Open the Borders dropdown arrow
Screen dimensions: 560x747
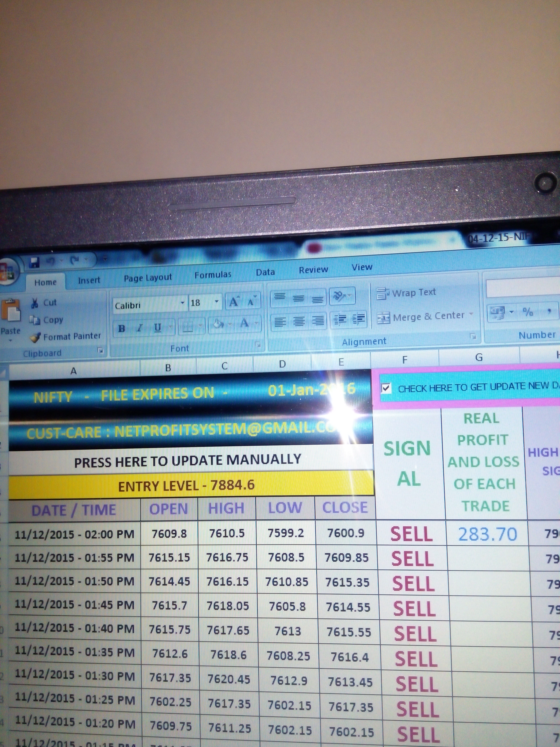click(200, 326)
